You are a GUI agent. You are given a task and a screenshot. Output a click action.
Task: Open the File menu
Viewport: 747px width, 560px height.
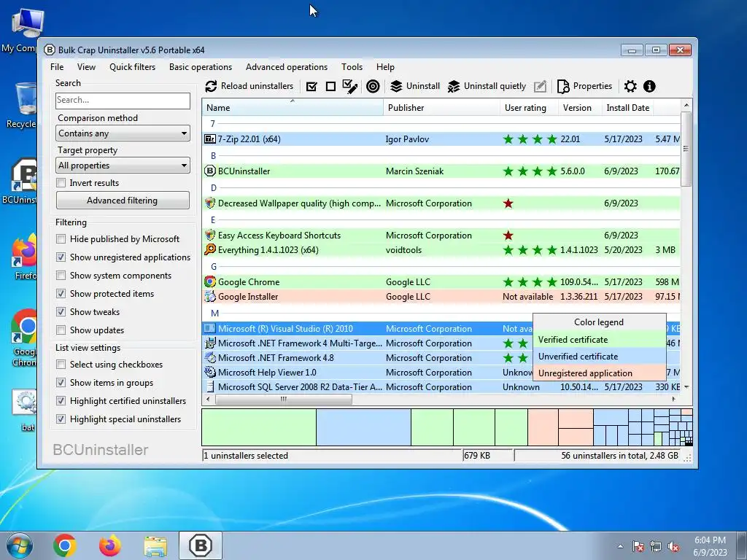click(x=57, y=67)
